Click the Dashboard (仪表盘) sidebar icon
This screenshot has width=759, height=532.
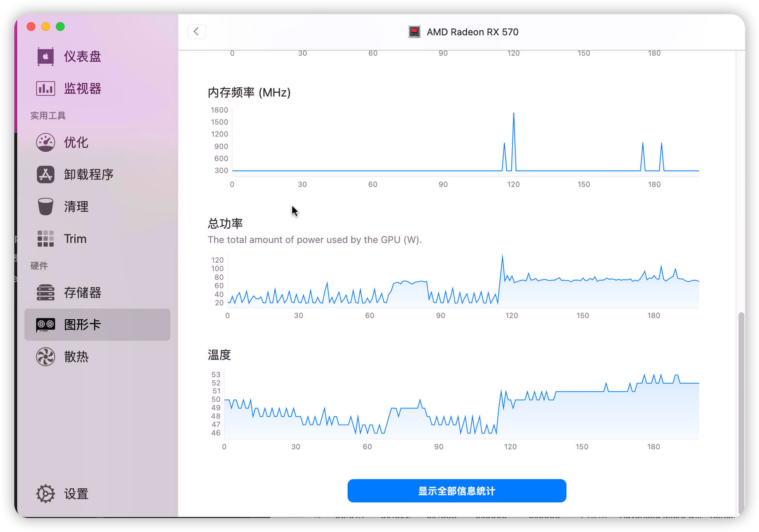click(x=45, y=56)
